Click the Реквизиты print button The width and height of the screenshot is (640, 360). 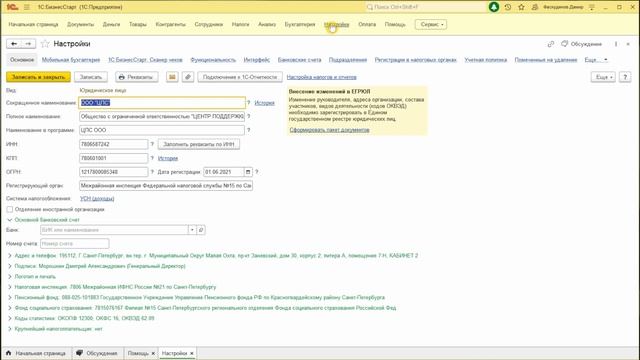136,77
